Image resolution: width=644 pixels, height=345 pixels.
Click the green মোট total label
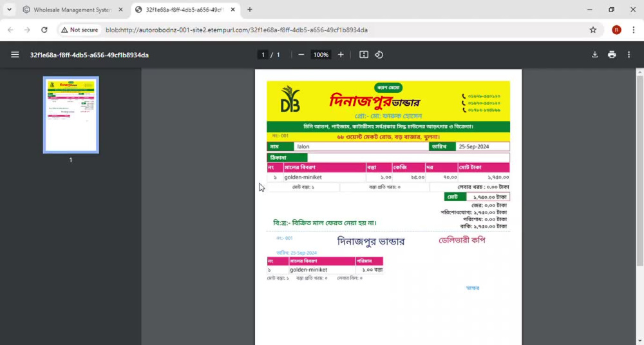pyautogui.click(x=455, y=197)
